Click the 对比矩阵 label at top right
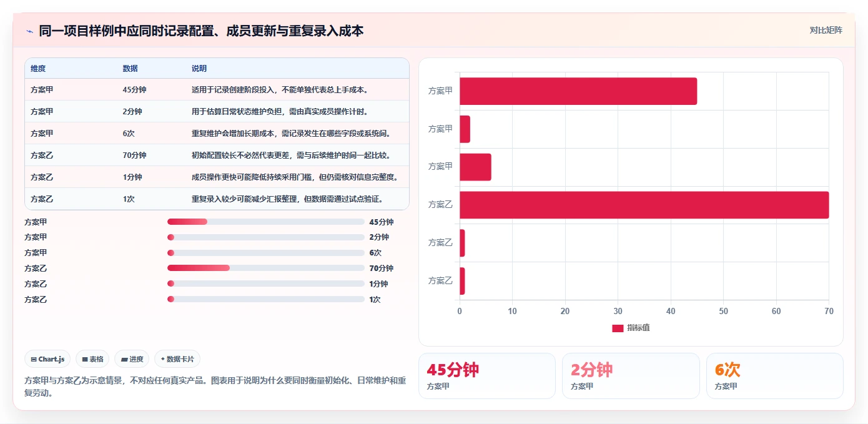The image size is (868, 424). pos(826,30)
